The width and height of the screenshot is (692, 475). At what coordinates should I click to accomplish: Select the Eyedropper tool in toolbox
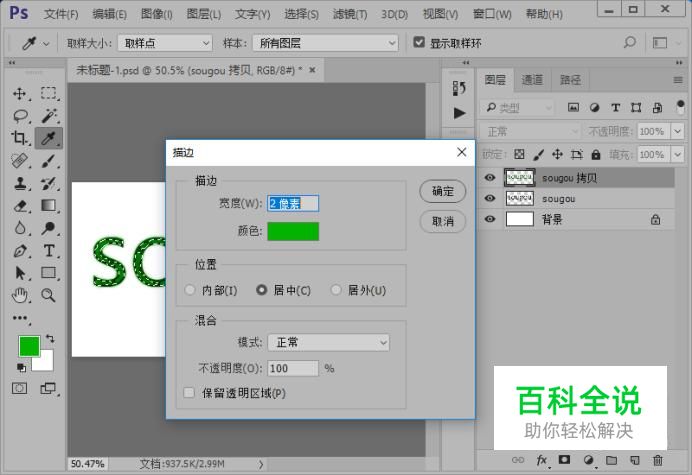(49, 138)
